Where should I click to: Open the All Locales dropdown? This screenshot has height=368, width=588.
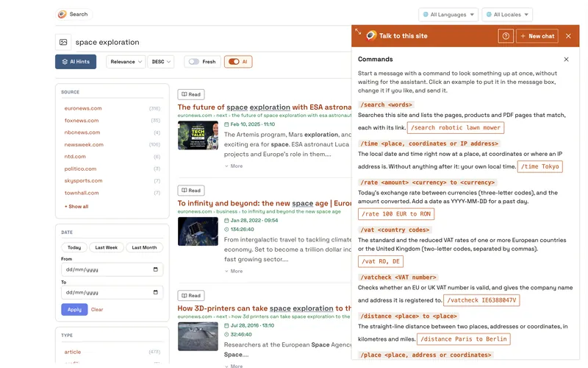coord(507,15)
